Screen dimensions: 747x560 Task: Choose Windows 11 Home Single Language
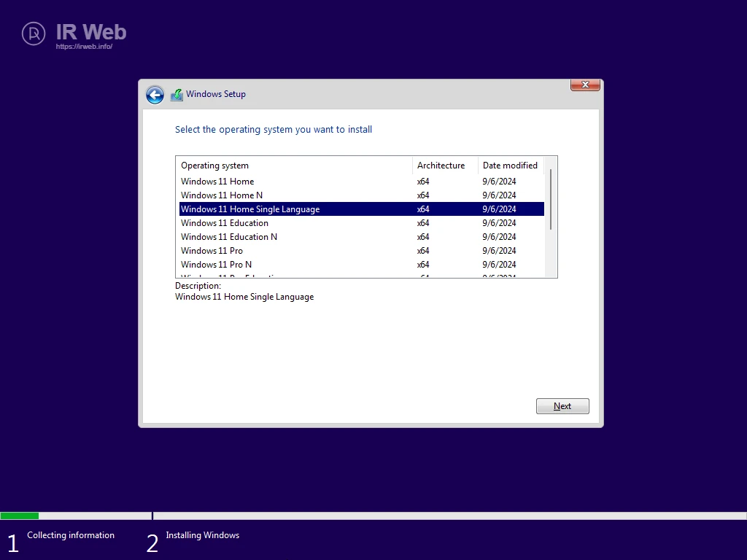pos(250,209)
